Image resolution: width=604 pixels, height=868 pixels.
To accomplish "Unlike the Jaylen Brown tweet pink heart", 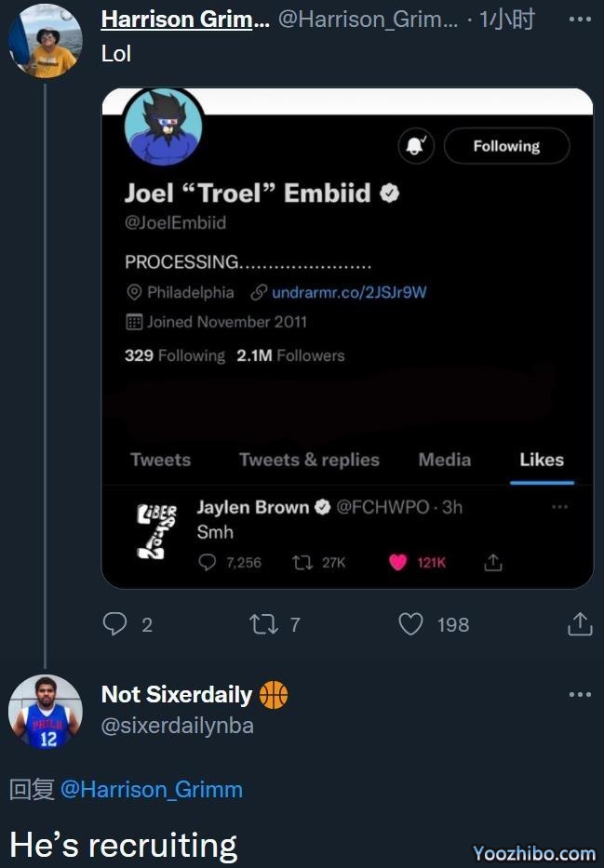I will (x=398, y=562).
